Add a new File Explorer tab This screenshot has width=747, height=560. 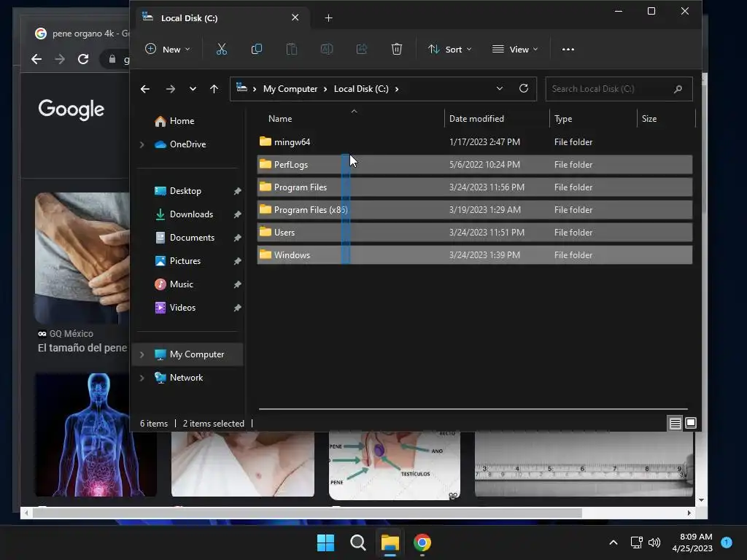(328, 17)
